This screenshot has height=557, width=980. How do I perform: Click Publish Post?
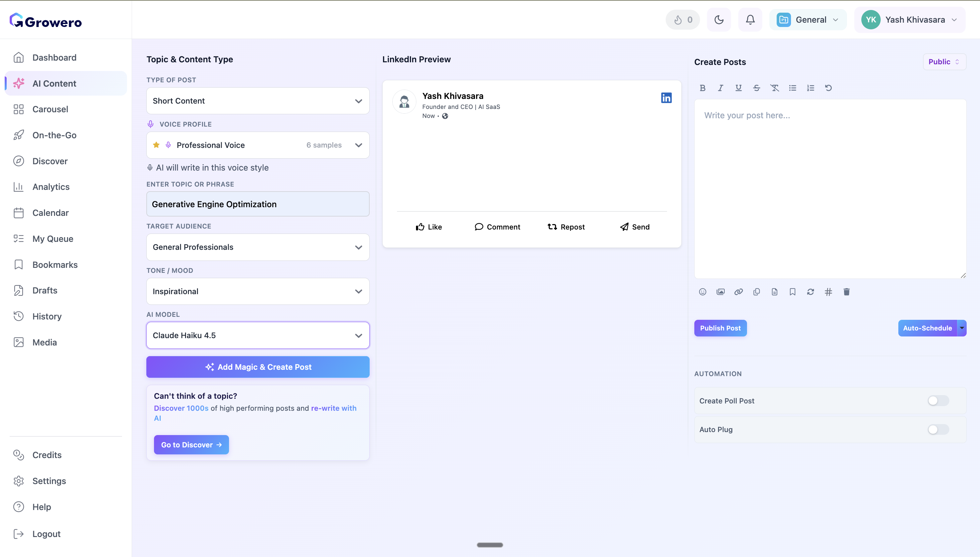coord(720,328)
